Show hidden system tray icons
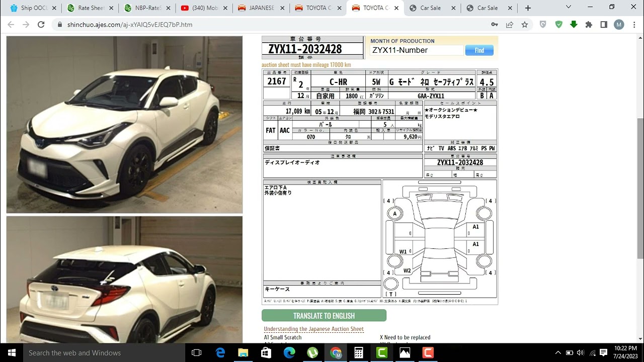644x362 pixels. click(x=557, y=353)
